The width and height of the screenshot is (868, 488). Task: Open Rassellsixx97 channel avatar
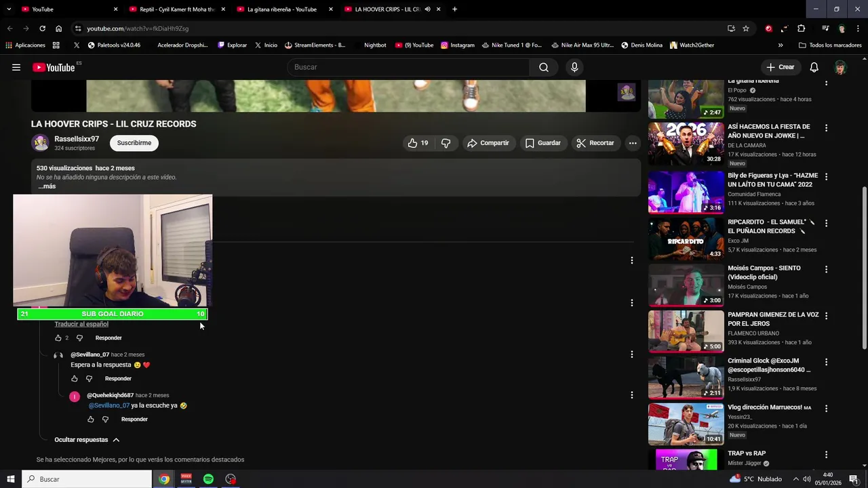coord(41,143)
